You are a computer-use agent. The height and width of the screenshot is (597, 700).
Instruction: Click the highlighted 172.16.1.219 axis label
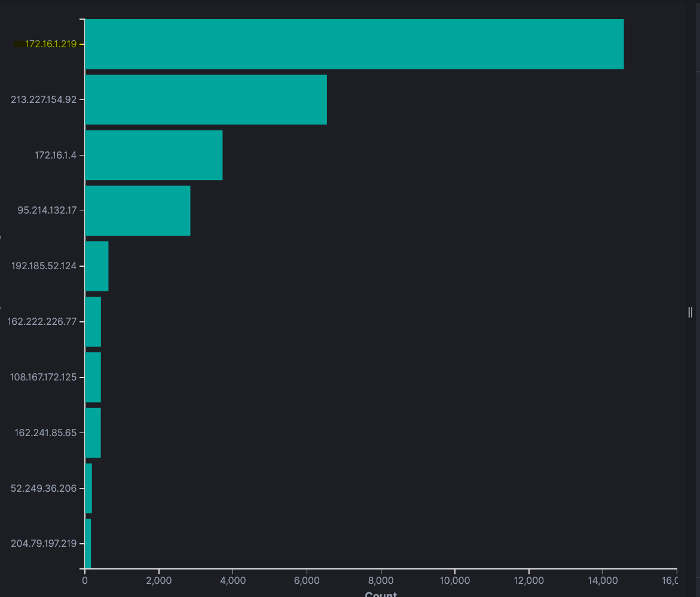pyautogui.click(x=50, y=44)
